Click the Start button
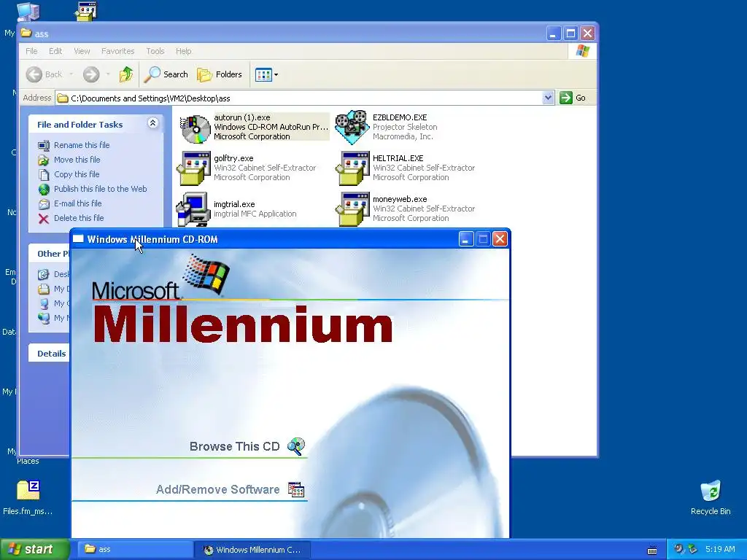The image size is (747, 560). [x=35, y=549]
